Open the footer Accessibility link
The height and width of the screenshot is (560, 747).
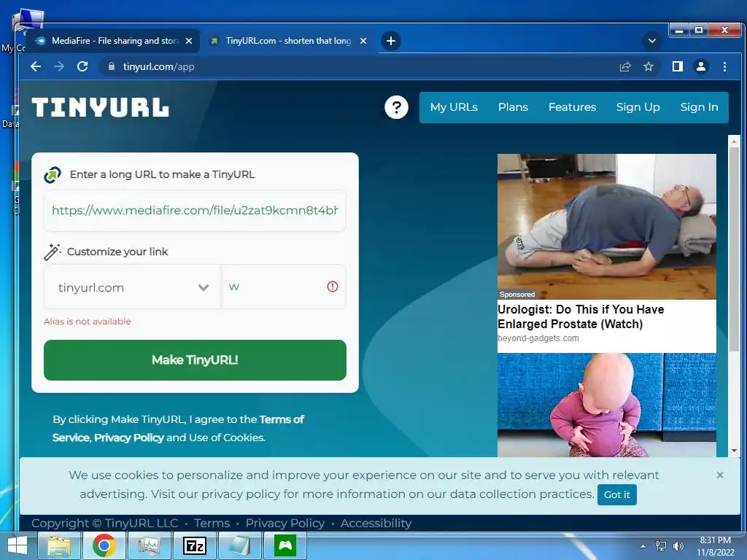(x=376, y=524)
